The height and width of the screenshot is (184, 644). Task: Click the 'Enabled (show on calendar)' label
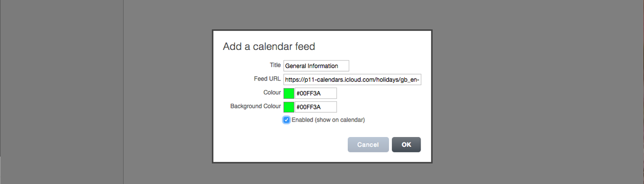pos(328,120)
